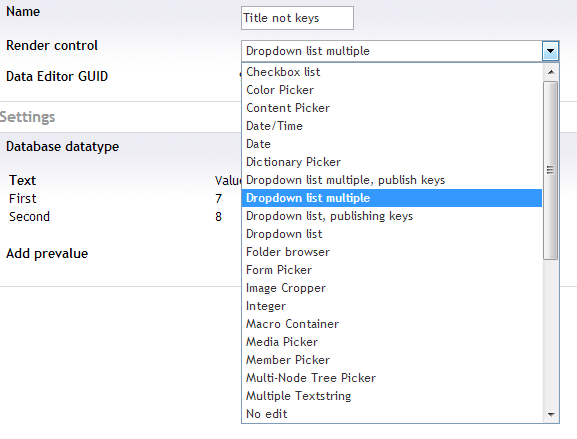Screen dimensions: 577x439
Task: Choose Dictionary Picker entry
Action: [392, 162]
